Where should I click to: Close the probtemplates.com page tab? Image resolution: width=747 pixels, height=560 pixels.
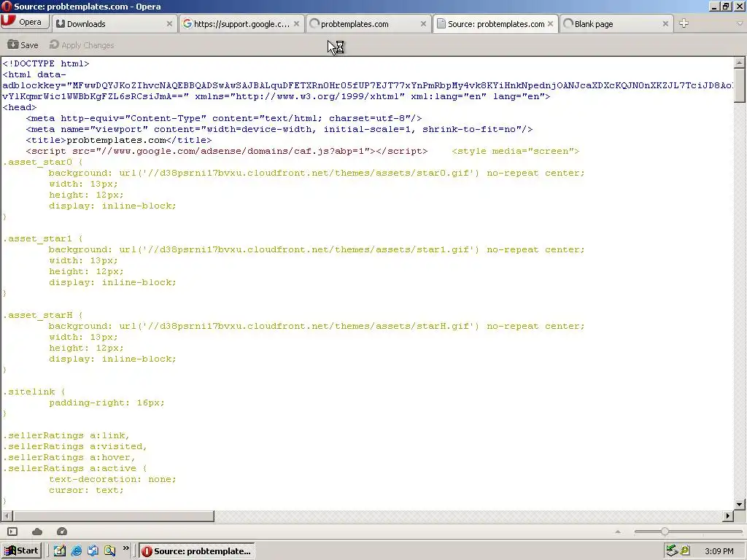[x=423, y=24]
